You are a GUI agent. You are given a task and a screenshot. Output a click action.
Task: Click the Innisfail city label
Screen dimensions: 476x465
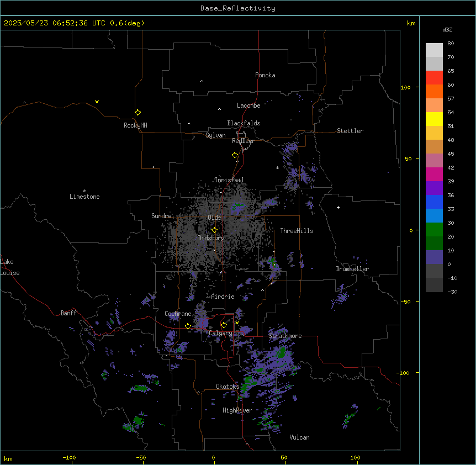(x=229, y=180)
